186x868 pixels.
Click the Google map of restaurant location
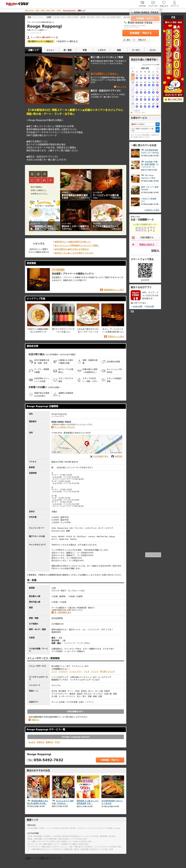point(87,444)
